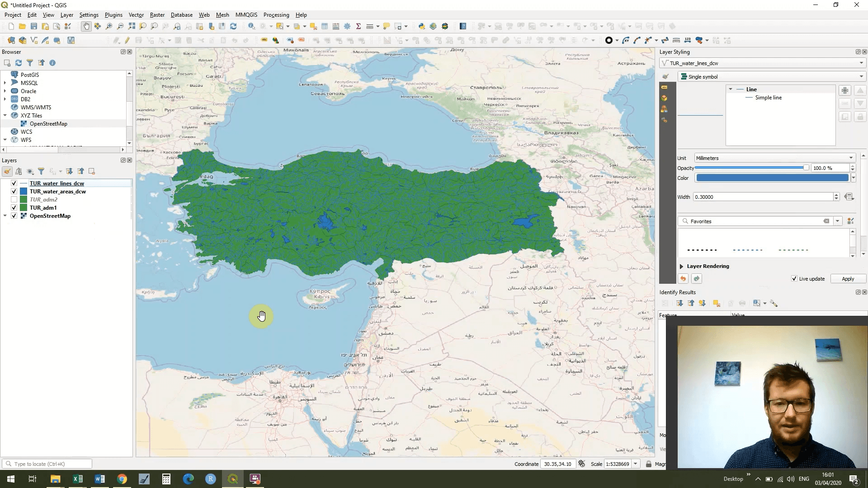
Task: Click the Statistical Summary sigma icon
Action: click(x=359, y=26)
